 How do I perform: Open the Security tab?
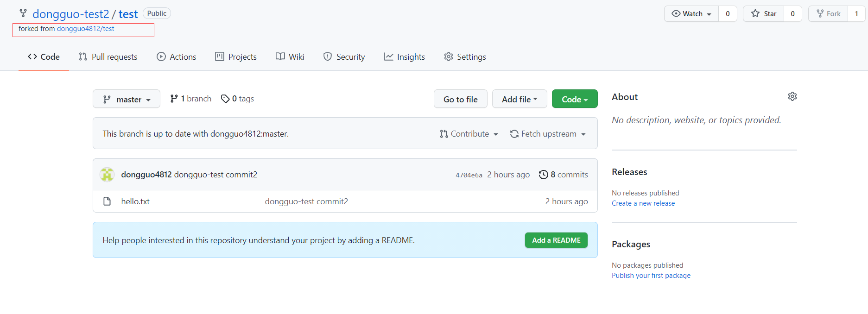(x=344, y=57)
